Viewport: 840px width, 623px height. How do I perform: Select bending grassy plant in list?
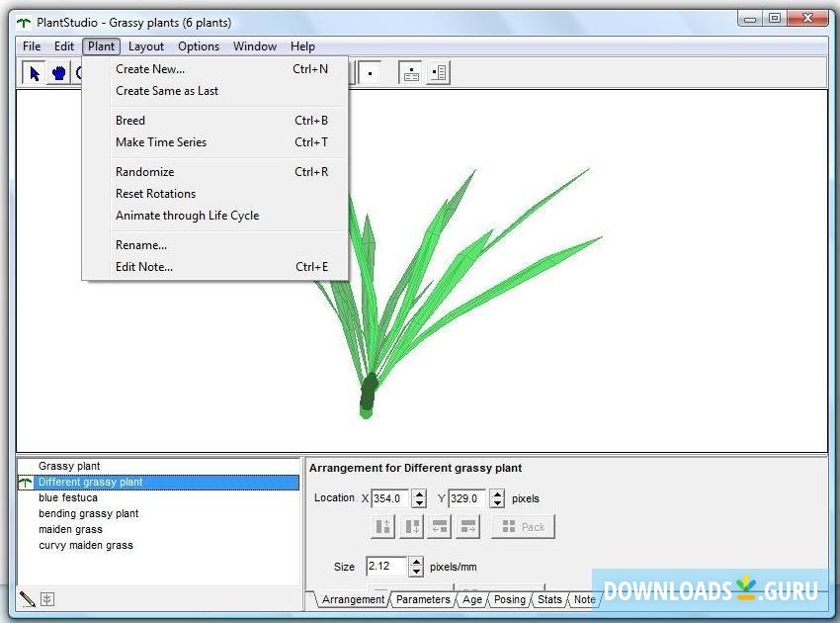coord(158,513)
